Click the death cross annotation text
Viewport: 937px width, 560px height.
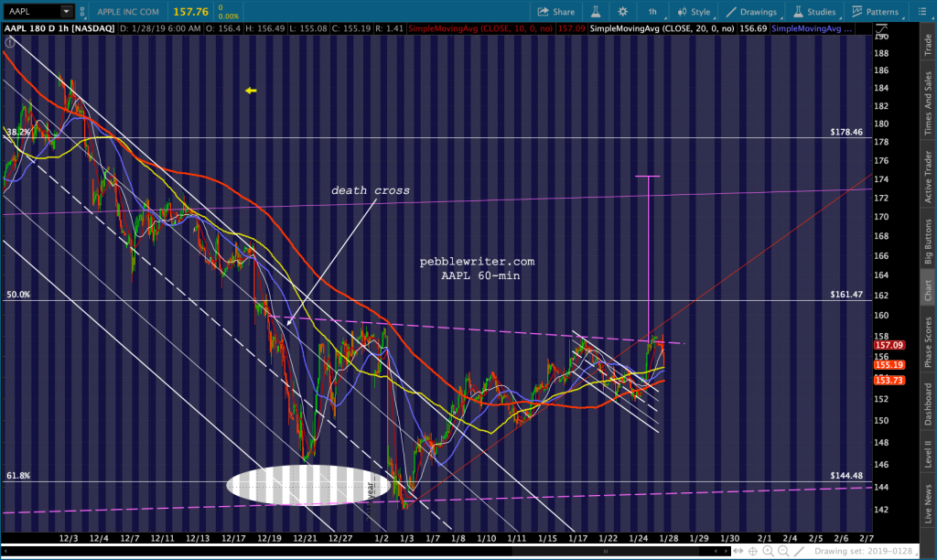tap(371, 190)
